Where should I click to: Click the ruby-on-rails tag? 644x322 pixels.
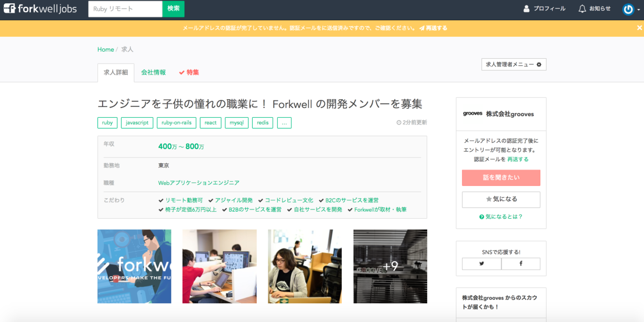(177, 123)
